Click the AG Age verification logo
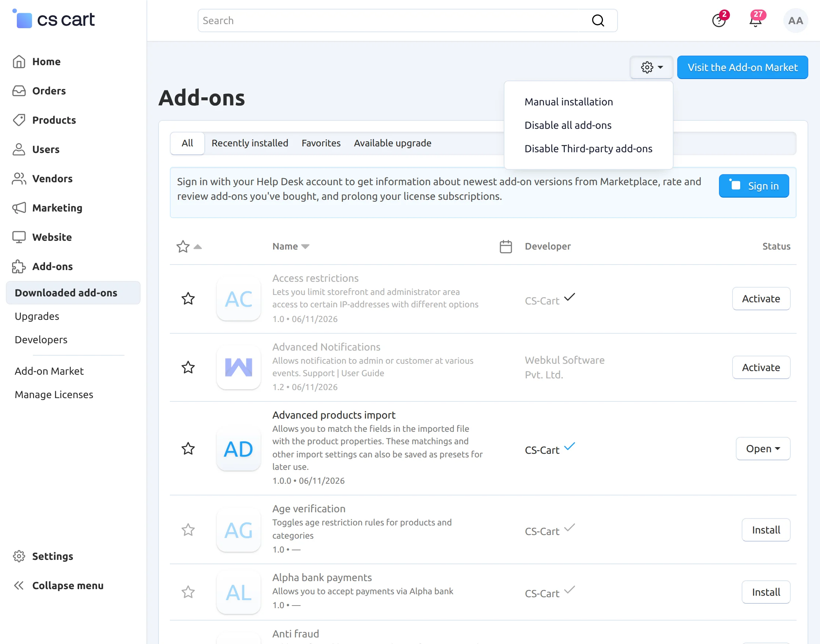 click(x=239, y=530)
